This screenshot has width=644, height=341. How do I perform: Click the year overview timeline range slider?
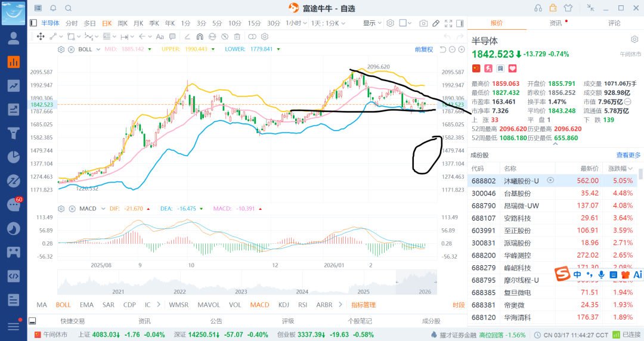(x=416, y=282)
